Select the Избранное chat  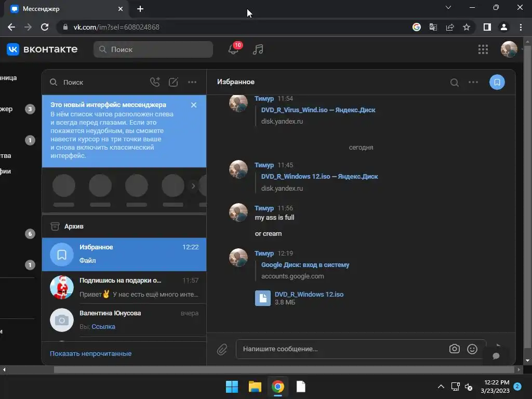(x=124, y=254)
